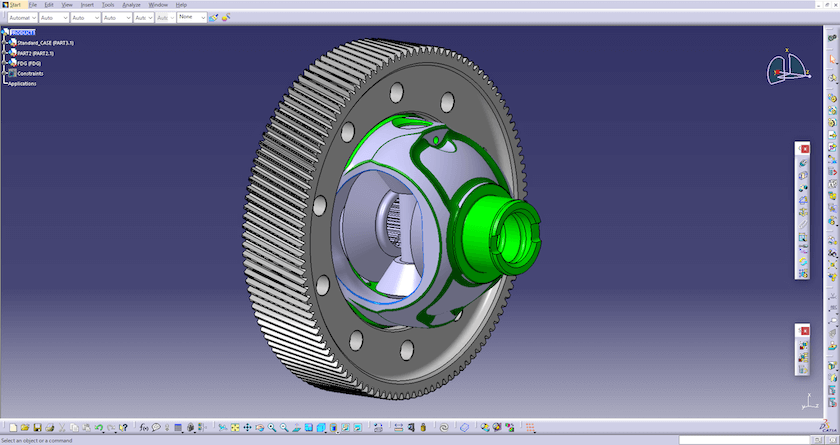This screenshot has width=840, height=445.
Task: Open the None layer dropdown
Action: (192, 18)
